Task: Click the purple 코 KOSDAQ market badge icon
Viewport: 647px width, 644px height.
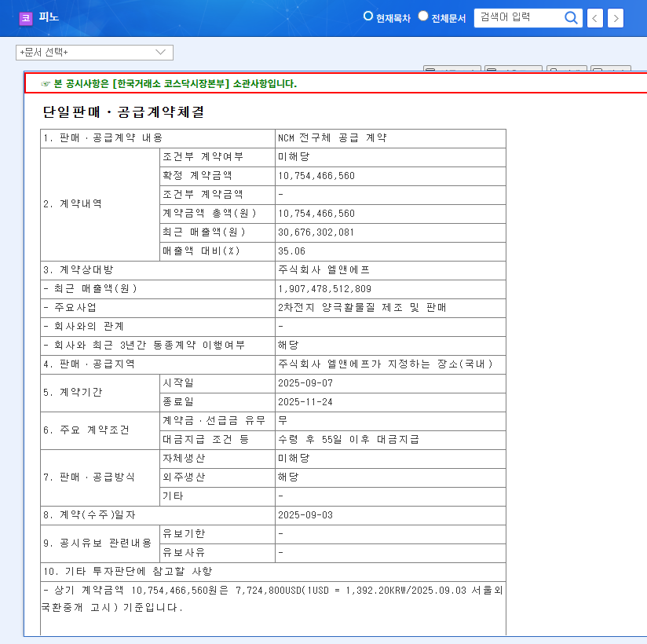Action: (x=26, y=18)
